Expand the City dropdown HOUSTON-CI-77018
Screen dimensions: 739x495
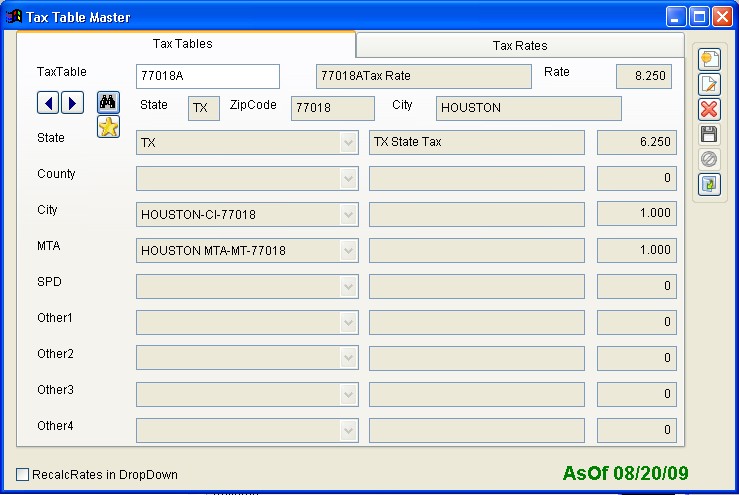click(348, 215)
